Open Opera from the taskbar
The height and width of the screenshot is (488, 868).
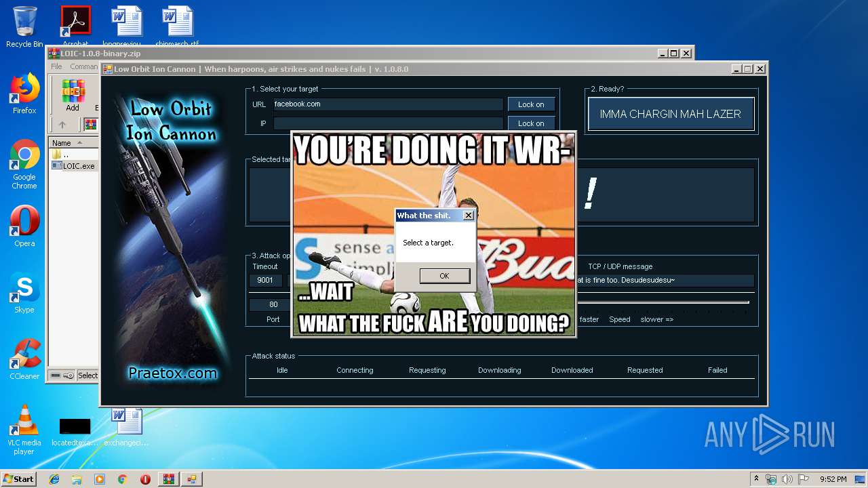tap(145, 479)
